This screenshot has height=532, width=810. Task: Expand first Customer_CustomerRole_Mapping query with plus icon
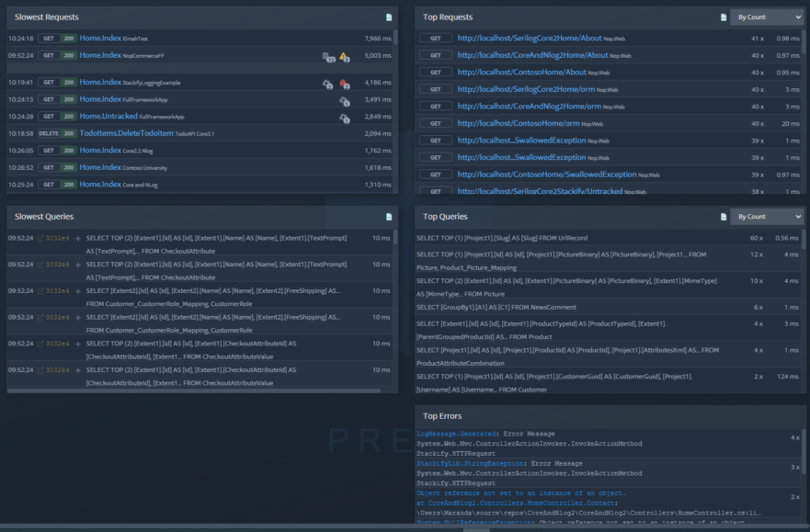click(x=78, y=291)
